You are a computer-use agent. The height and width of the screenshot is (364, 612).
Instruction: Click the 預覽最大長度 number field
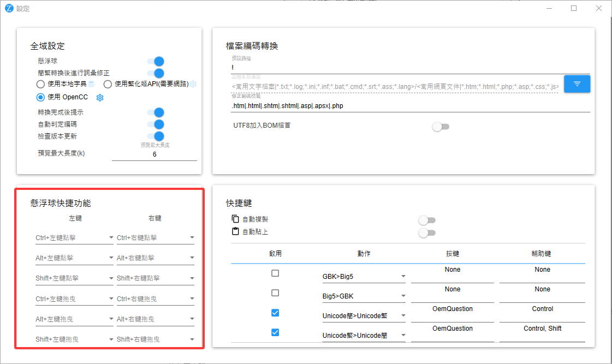point(155,154)
